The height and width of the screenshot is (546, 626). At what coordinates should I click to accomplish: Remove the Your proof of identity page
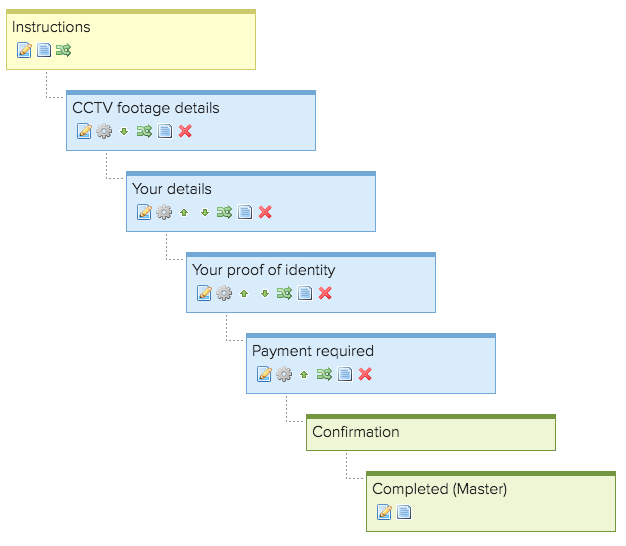pos(325,293)
